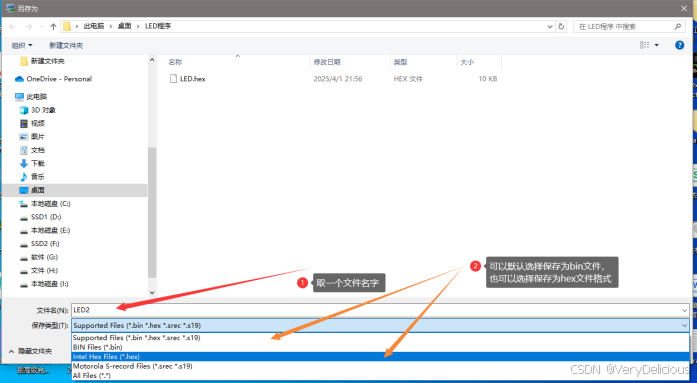
Task: Click the search magnifier icon
Action: point(677,27)
